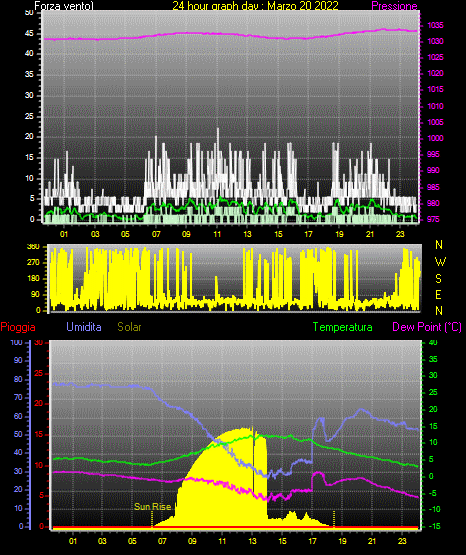Click the Dew Point (°C) legend label
Screen dimensions: 466x555
427,327
